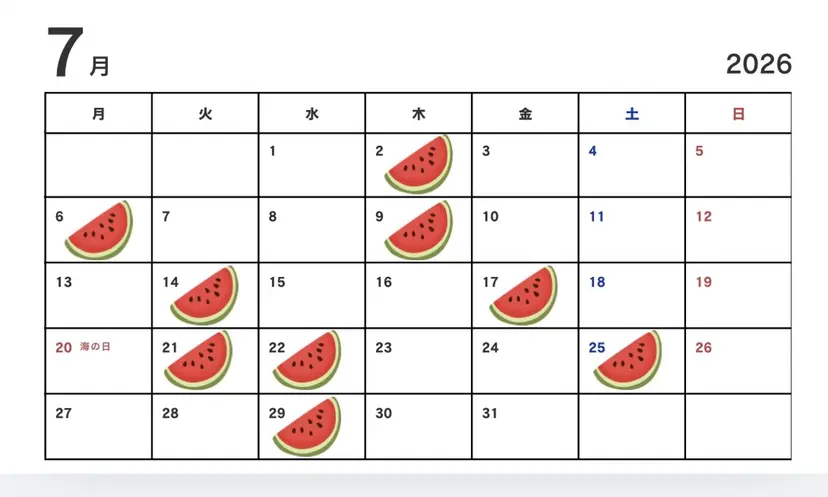Open the 海の日 holiday label

(95, 347)
